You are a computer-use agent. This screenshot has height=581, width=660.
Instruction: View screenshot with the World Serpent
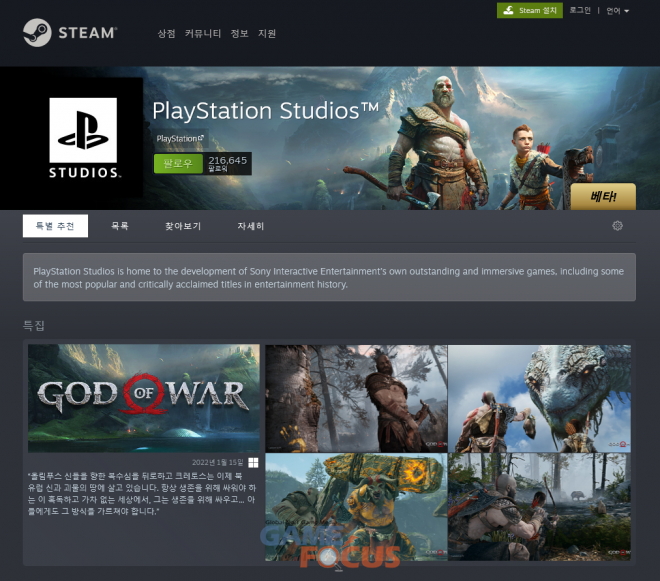pyautogui.click(x=539, y=399)
